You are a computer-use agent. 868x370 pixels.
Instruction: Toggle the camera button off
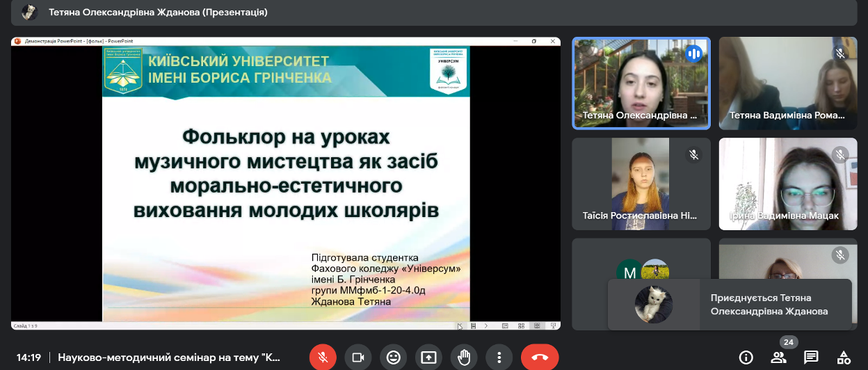point(358,357)
